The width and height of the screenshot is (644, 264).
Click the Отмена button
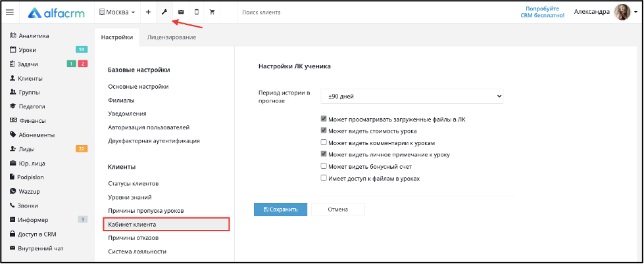point(337,209)
